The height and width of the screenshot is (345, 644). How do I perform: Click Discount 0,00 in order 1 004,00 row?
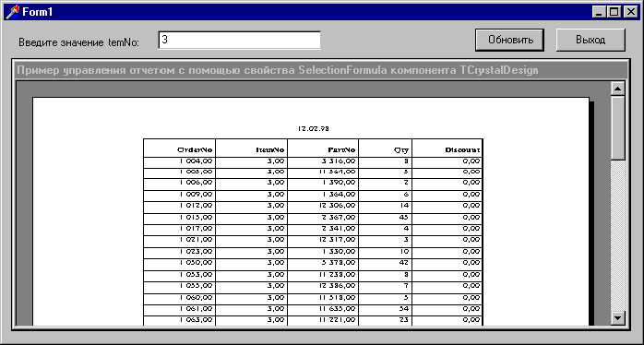[471, 161]
